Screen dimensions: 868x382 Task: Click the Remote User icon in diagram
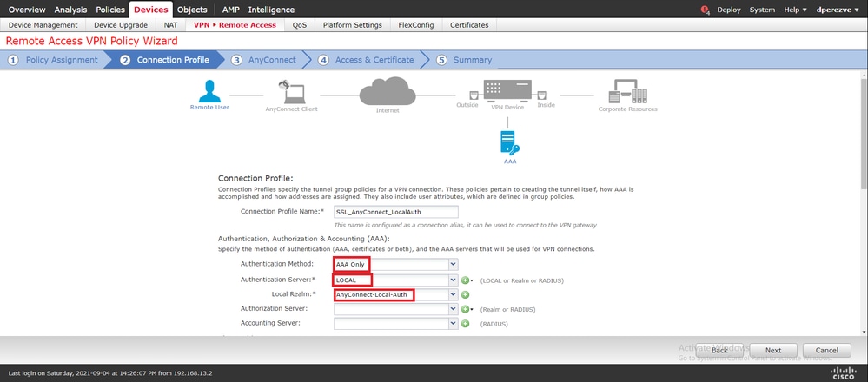coord(209,91)
